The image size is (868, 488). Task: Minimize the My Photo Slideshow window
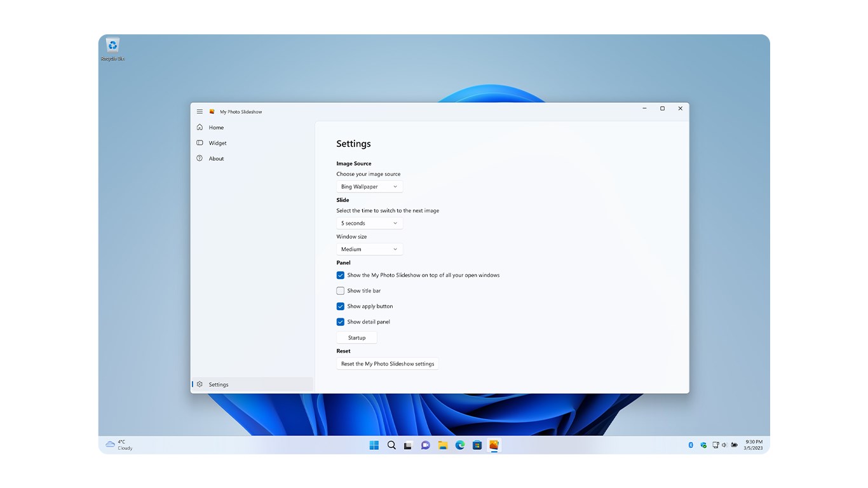[x=644, y=109]
